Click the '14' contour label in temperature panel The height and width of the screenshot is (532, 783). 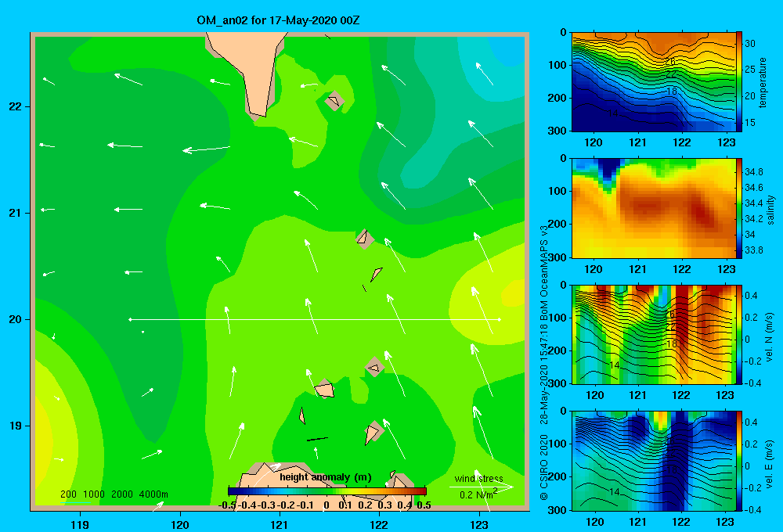[x=613, y=113]
